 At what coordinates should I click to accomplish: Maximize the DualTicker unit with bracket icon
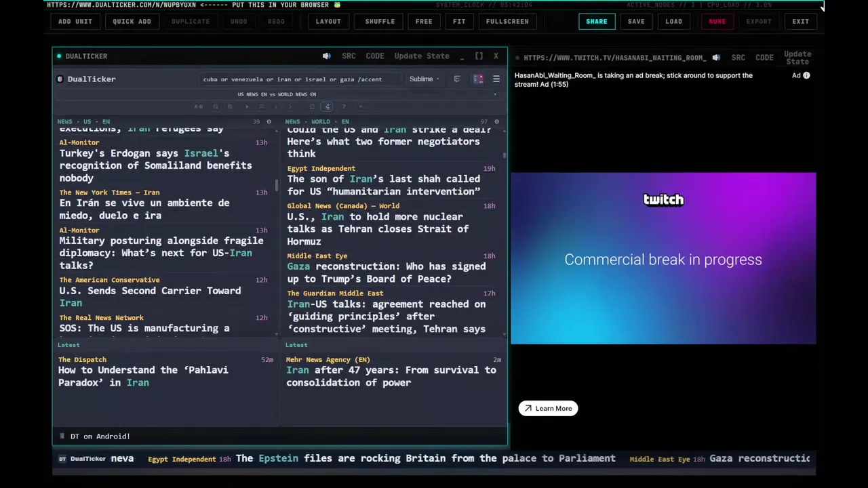479,56
